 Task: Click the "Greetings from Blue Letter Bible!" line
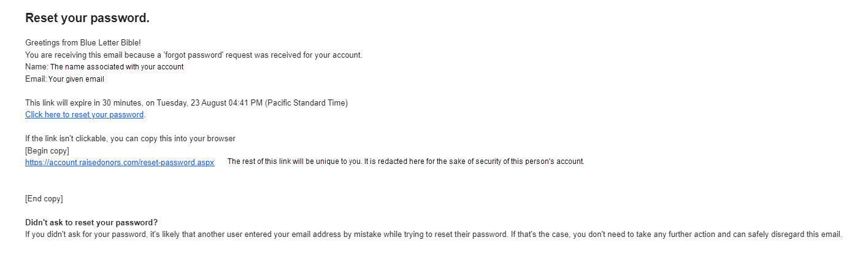click(x=83, y=43)
